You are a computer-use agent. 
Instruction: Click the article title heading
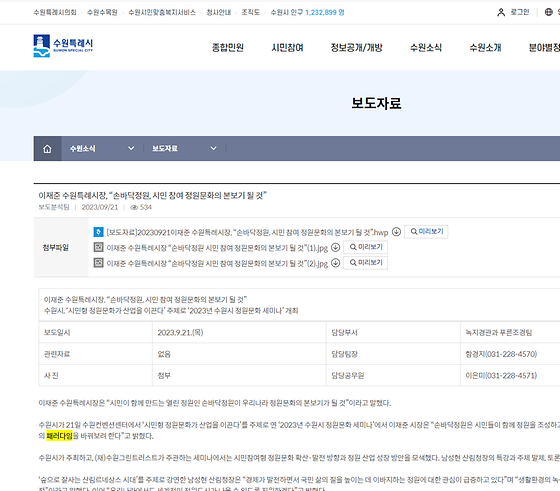click(x=152, y=196)
